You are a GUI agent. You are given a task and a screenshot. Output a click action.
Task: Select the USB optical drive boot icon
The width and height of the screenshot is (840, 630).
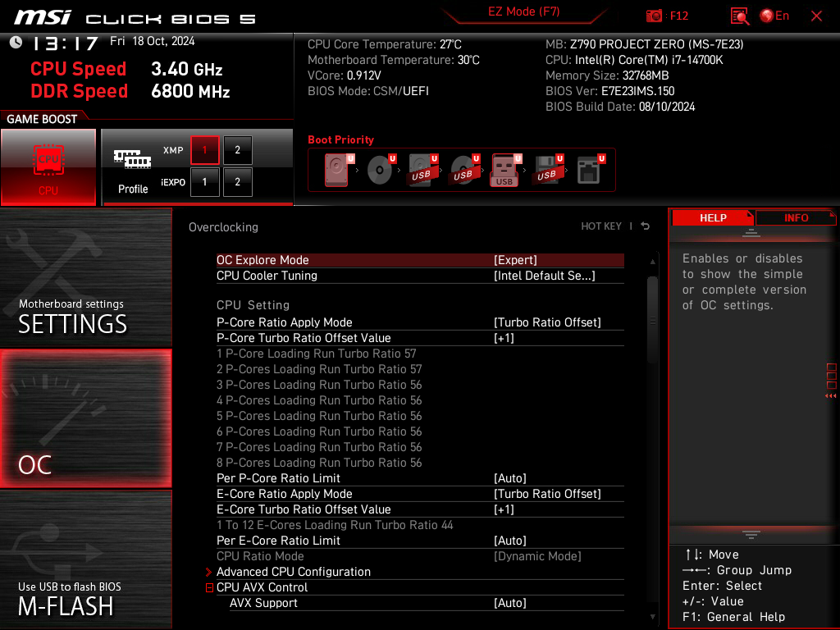464,170
